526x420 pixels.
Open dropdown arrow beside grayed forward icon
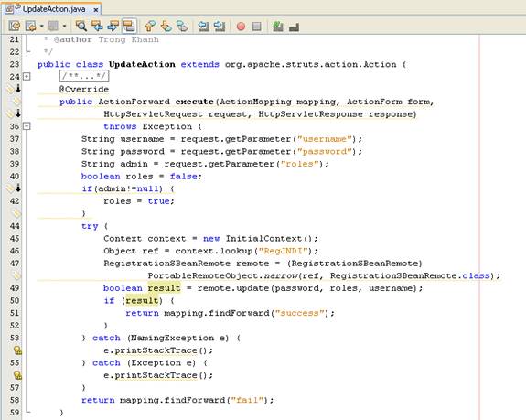click(64, 26)
